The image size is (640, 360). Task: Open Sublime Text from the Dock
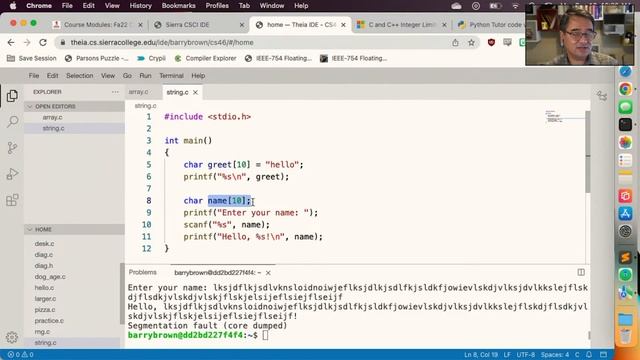(625, 257)
